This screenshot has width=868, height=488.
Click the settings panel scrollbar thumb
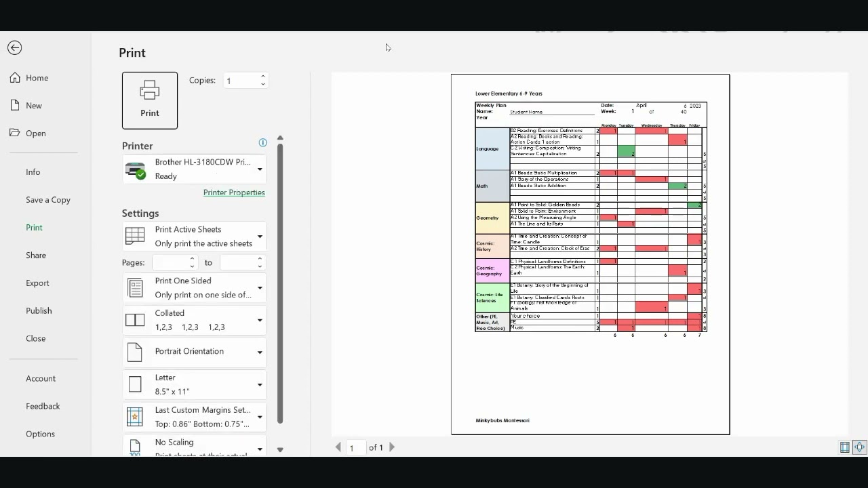279,283
